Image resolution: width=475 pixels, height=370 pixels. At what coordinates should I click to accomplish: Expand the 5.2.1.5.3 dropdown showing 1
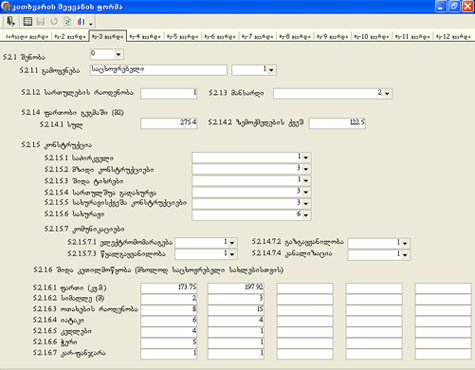click(x=306, y=181)
